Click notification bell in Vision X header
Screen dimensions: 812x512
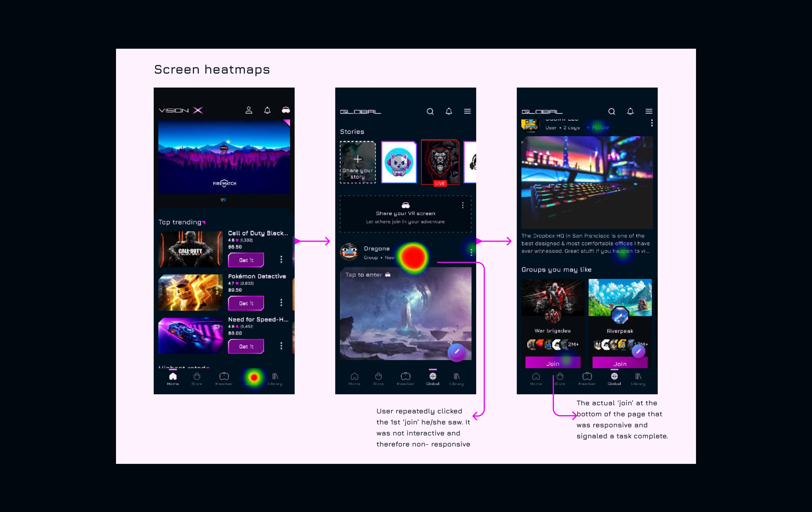(x=267, y=110)
